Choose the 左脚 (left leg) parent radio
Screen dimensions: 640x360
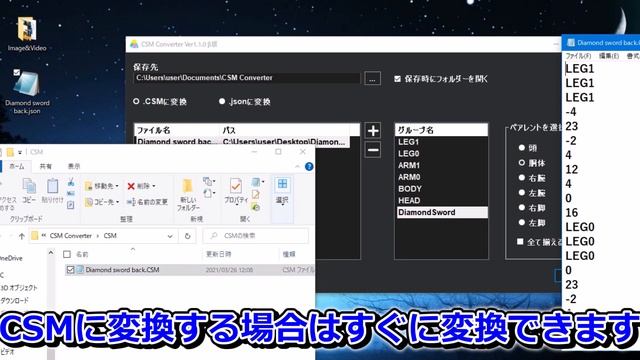coord(522,222)
